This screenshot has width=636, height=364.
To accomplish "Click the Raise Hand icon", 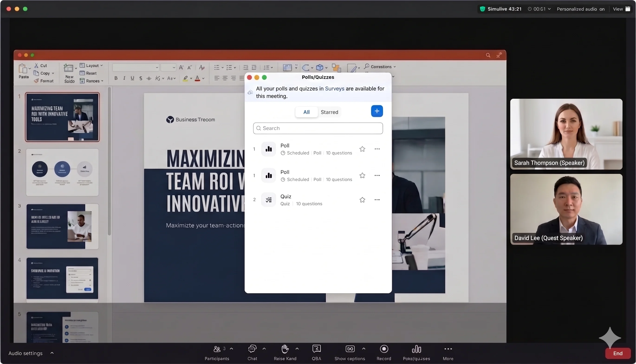I will pos(285,349).
